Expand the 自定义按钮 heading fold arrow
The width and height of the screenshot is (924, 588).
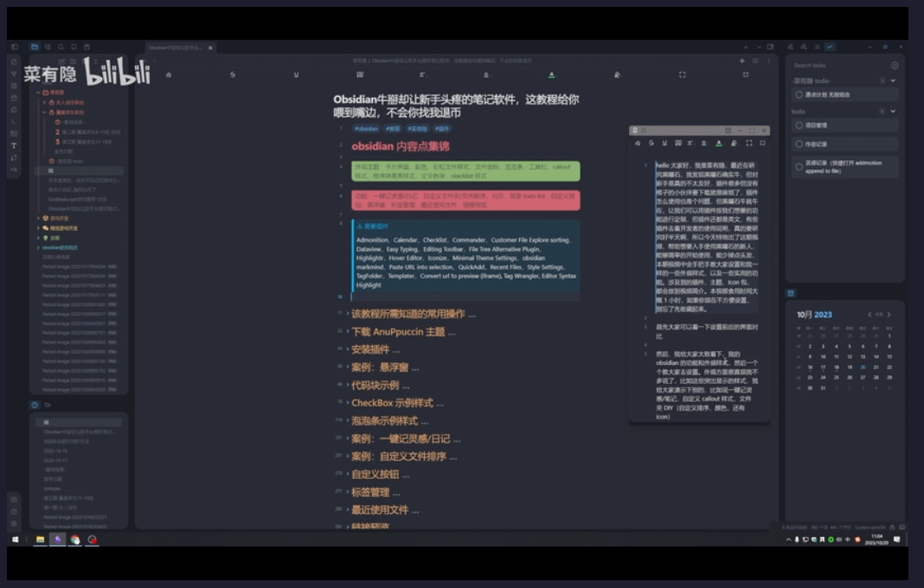click(x=348, y=474)
